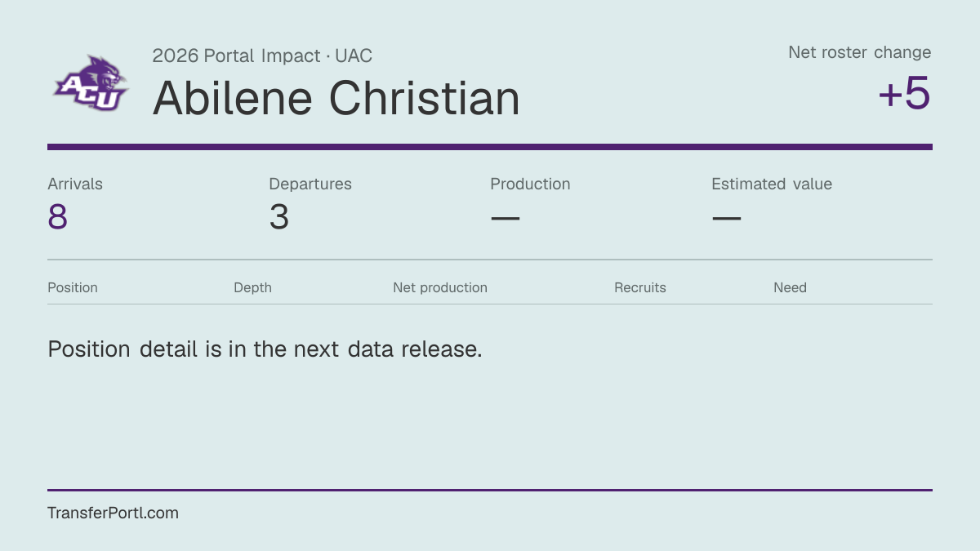Click the Estimated value dash placeholder
The height and width of the screenshot is (551, 980).
pos(726,218)
